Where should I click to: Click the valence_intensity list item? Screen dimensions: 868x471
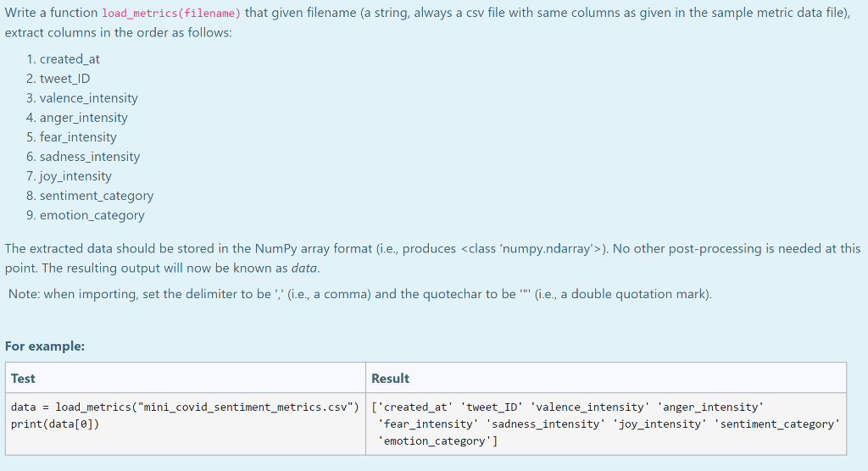pos(88,98)
